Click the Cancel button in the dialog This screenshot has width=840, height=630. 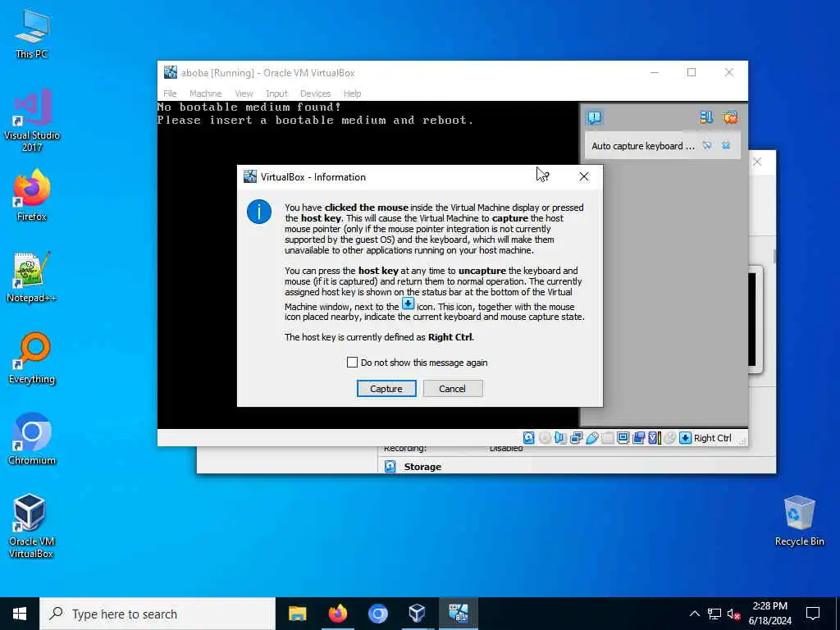(x=453, y=389)
